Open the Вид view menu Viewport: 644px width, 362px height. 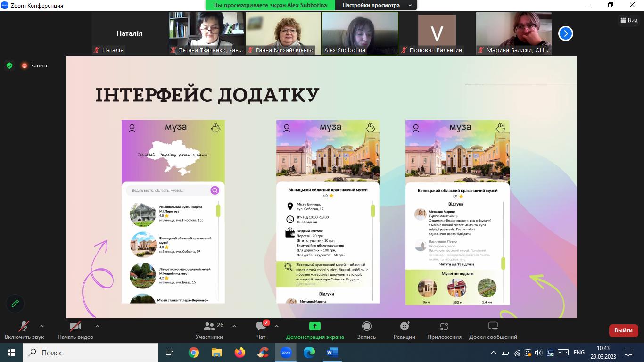[x=629, y=20]
